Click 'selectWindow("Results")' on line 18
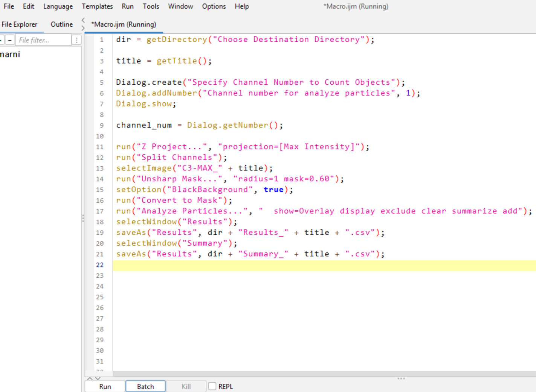Viewport: 536px width, 392px height. [174, 222]
